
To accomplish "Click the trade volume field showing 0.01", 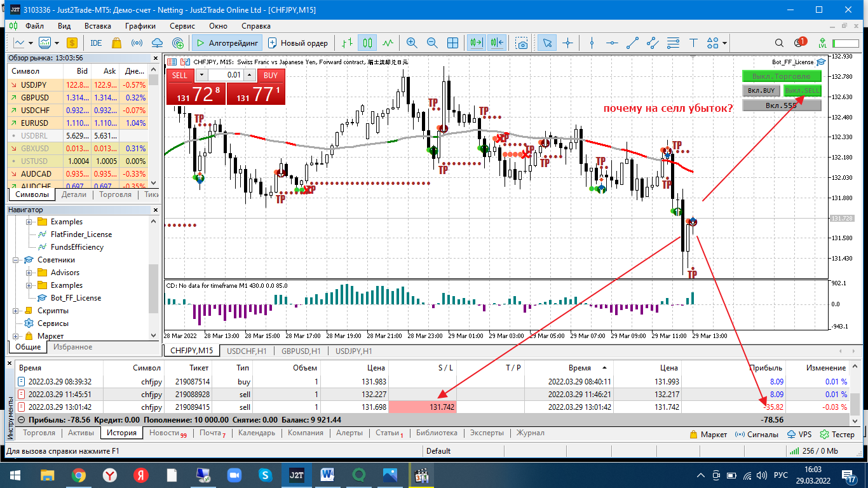I will click(x=226, y=75).
